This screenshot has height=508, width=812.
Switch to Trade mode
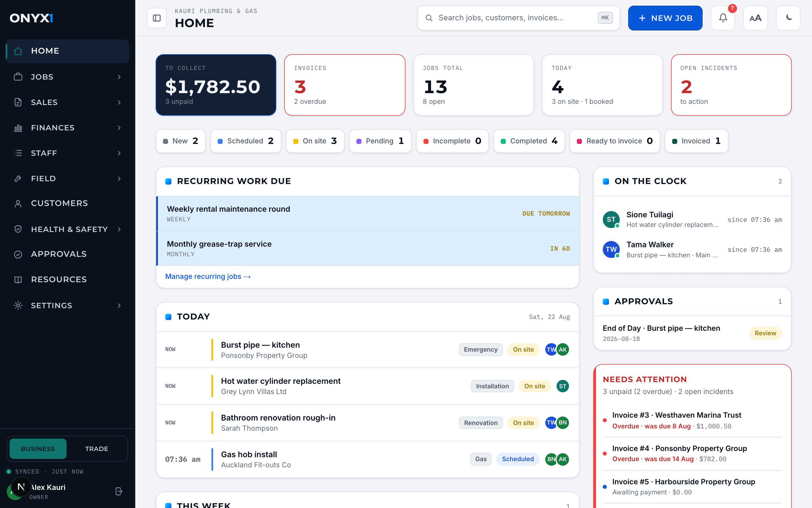tap(97, 448)
